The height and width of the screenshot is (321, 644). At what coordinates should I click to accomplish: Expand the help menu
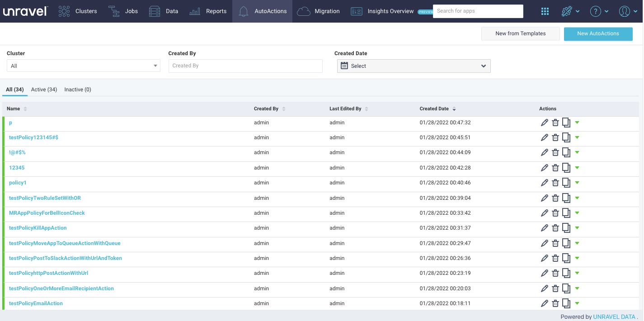[x=599, y=12]
